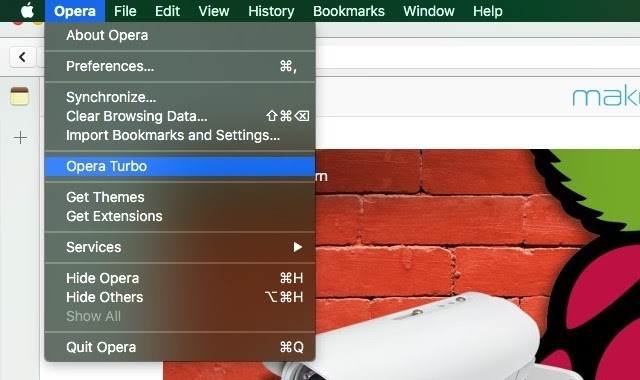Expand the Services submenu

180,247
